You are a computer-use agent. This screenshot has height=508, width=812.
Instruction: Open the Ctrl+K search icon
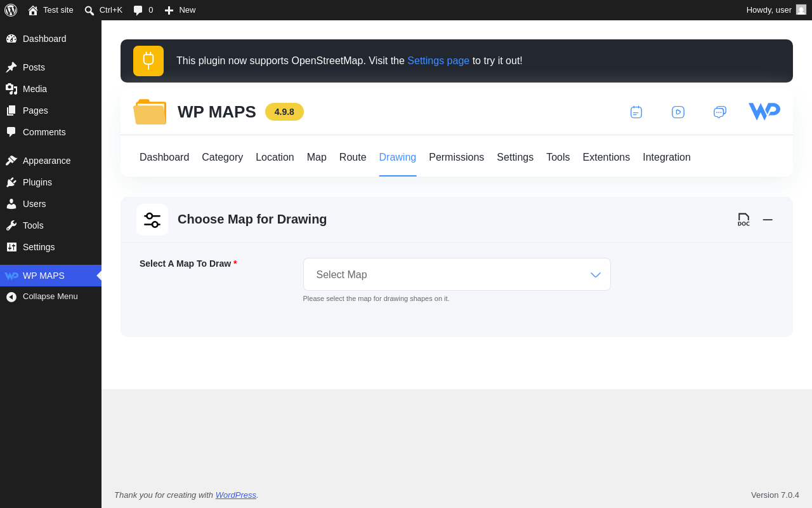pyautogui.click(x=89, y=10)
